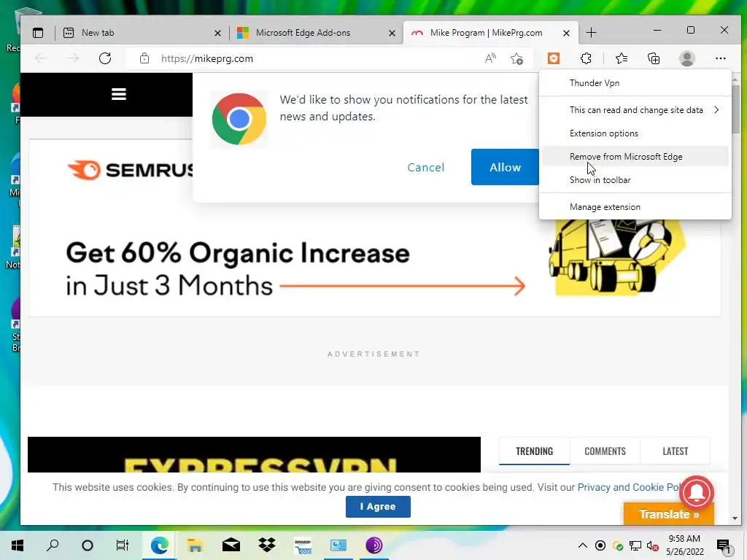The width and height of the screenshot is (747, 560).
Task: Select the LATEST tab
Action: tap(675, 451)
